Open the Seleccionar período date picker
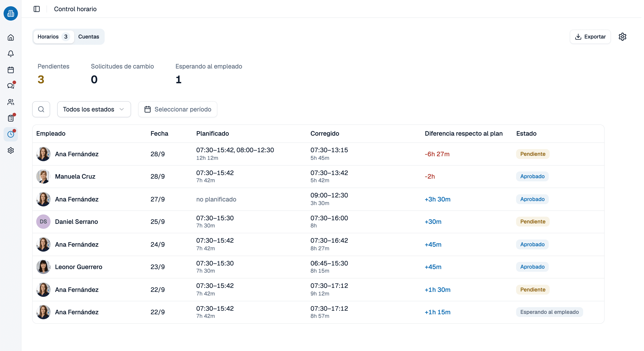Viewport: 644px width, 351px height. pos(178,109)
